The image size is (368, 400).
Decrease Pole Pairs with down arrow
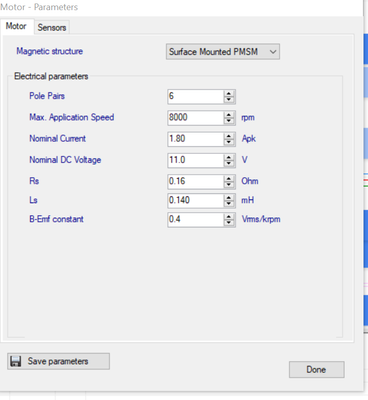tap(229, 100)
